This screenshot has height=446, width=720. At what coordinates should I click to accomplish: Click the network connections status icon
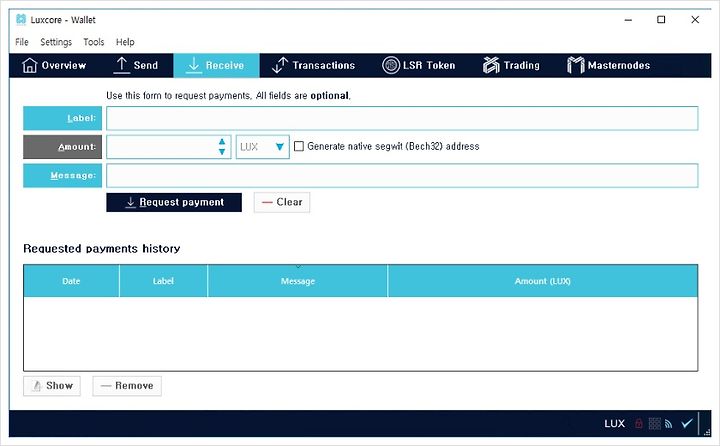(669, 424)
